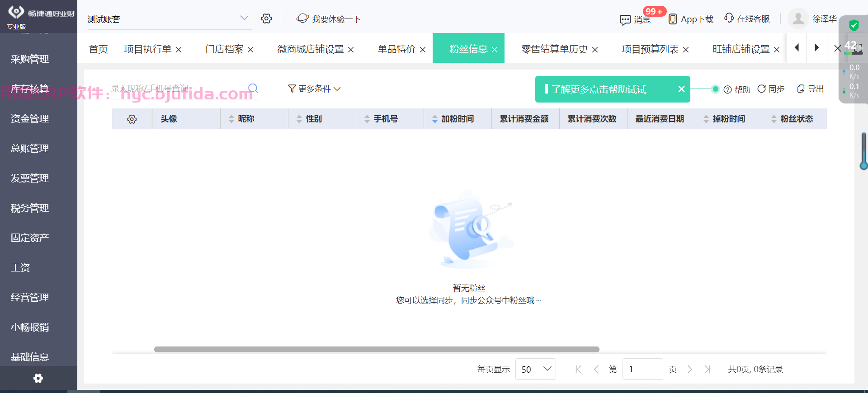Open the 消息 messages icon

pyautogui.click(x=625, y=19)
